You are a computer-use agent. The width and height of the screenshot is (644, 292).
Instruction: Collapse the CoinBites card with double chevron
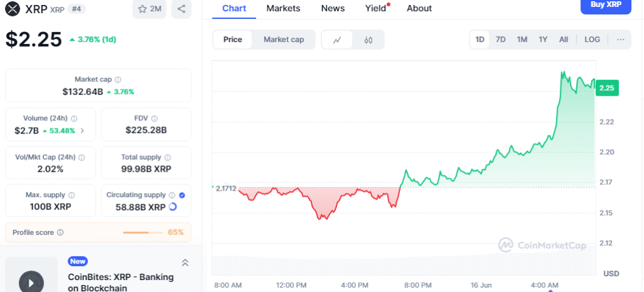(186, 262)
